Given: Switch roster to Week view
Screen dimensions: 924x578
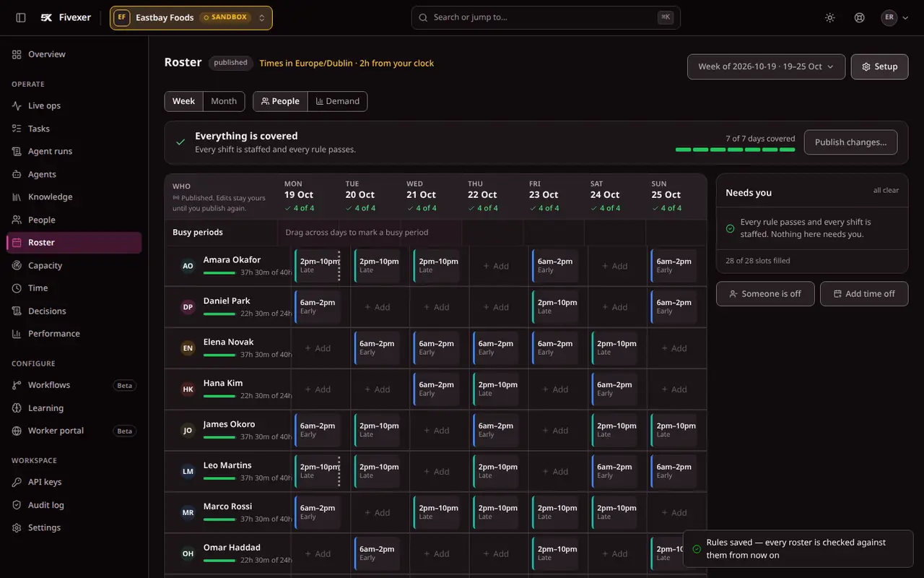Looking at the screenshot, I should [183, 101].
